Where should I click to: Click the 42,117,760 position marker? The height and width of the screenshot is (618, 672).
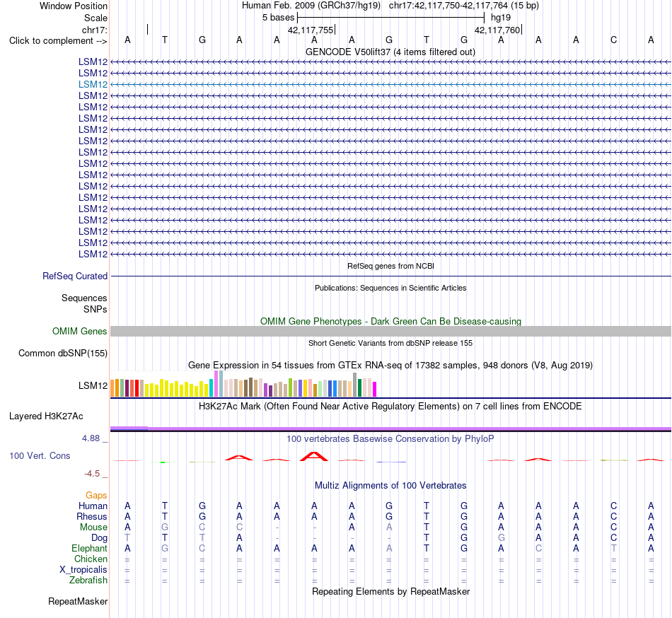pyautogui.click(x=498, y=30)
